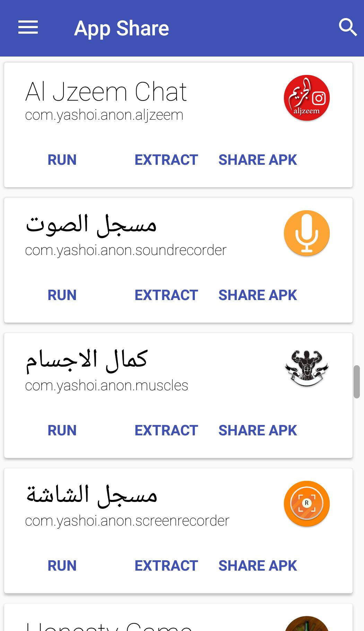Tap the Al Jzeem Chat app icon
364x631 pixels.
pos(306,98)
